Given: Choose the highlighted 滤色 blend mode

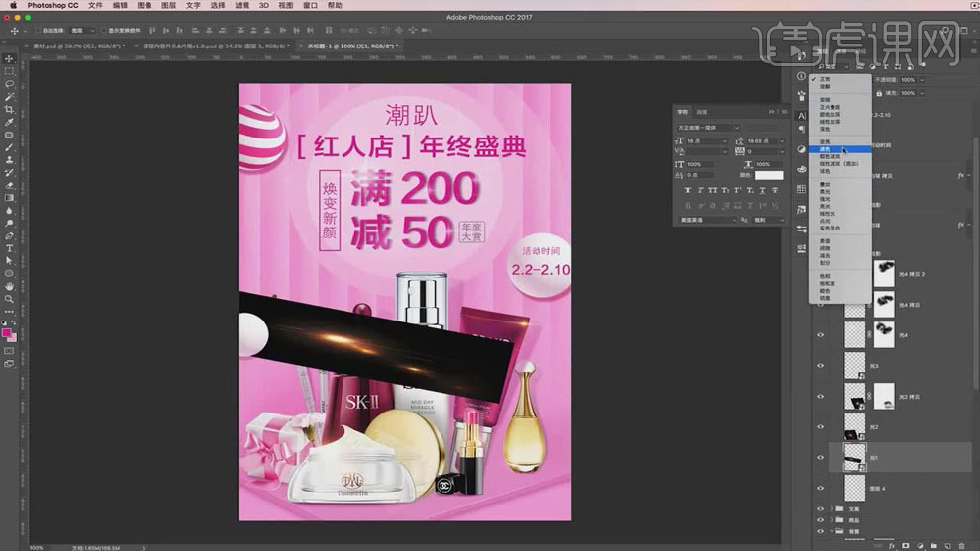Looking at the screenshot, I should (840, 150).
